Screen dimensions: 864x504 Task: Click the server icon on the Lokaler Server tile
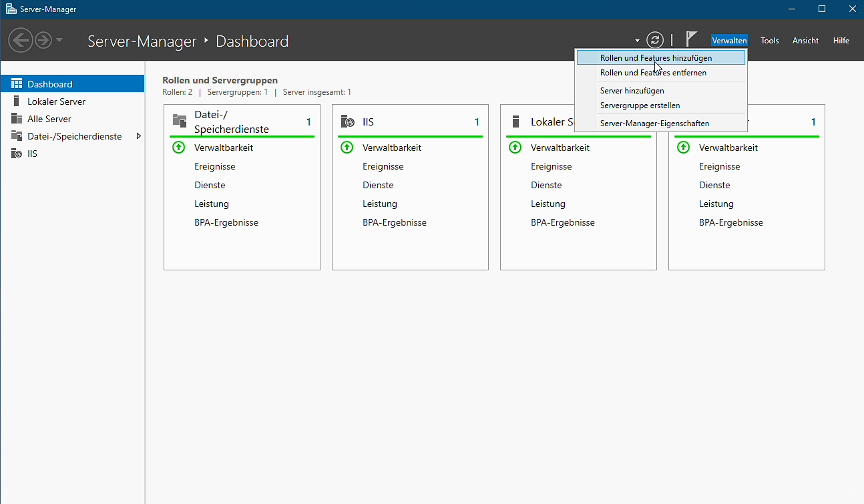pyautogui.click(x=515, y=121)
